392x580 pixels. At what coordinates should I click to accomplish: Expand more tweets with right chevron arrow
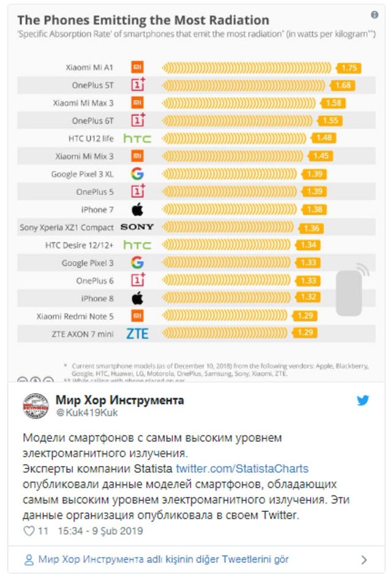pos(364,560)
